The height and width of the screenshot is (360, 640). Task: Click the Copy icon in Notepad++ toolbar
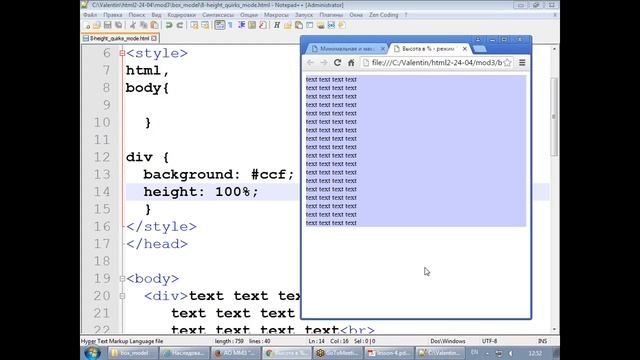tap(144, 25)
